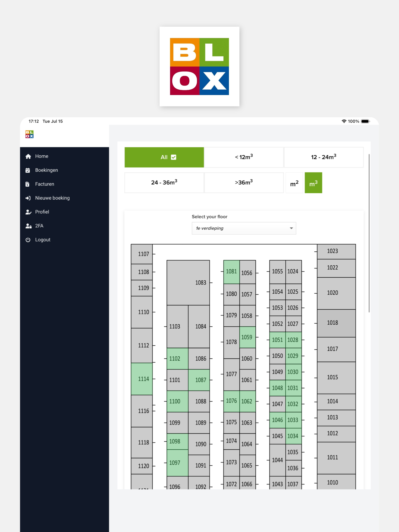Filter units smaller than 12m³
Screen dimensions: 399x532
coord(244,157)
